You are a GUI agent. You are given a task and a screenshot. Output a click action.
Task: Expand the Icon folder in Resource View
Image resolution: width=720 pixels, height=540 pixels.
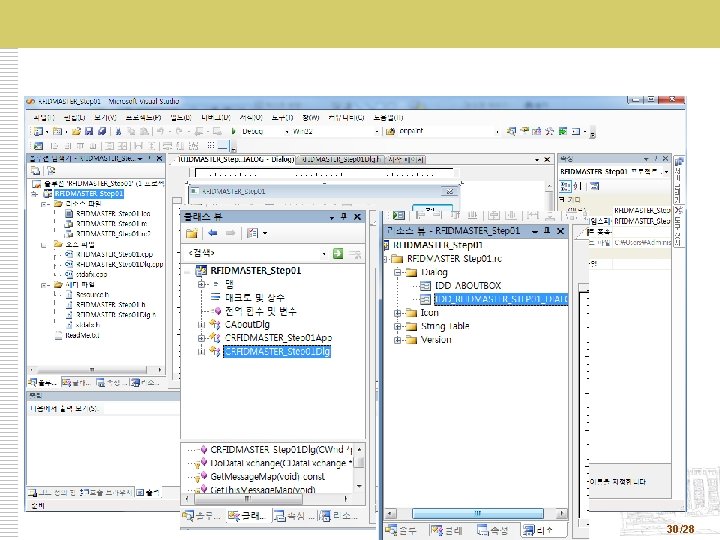[x=398, y=313]
